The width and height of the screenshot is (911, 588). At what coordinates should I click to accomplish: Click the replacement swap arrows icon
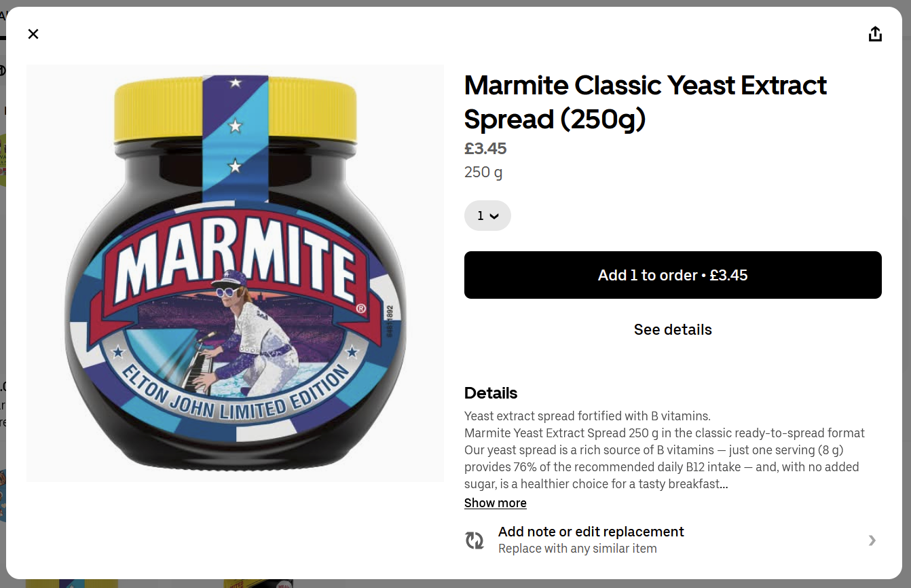pos(475,540)
